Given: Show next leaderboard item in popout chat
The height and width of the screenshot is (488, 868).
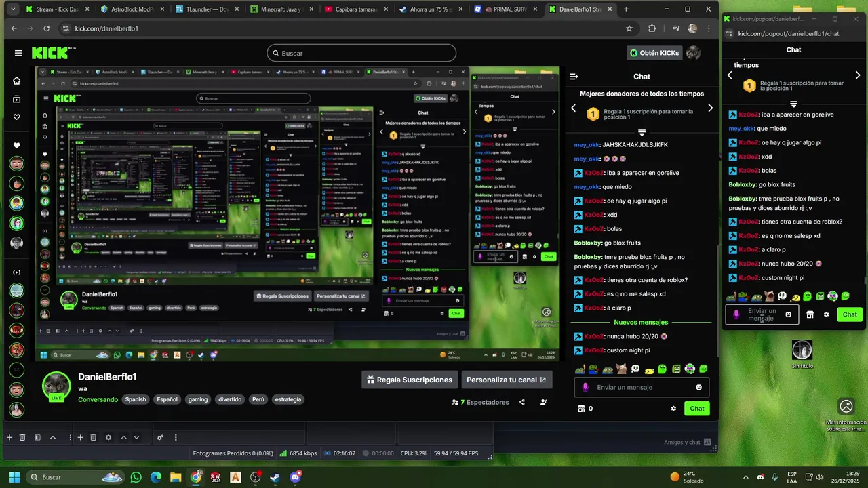Looking at the screenshot, I should (858, 75).
